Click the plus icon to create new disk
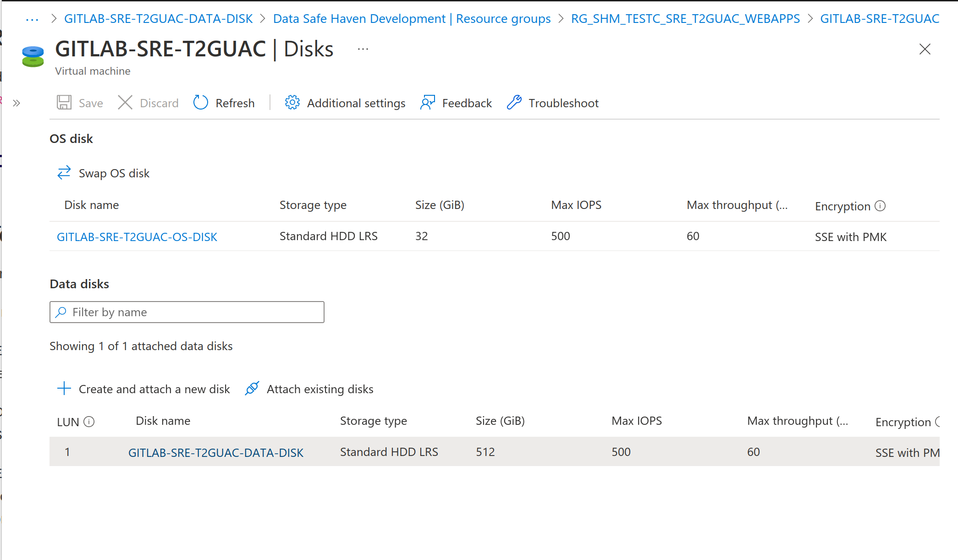The height and width of the screenshot is (560, 958). pos(64,388)
